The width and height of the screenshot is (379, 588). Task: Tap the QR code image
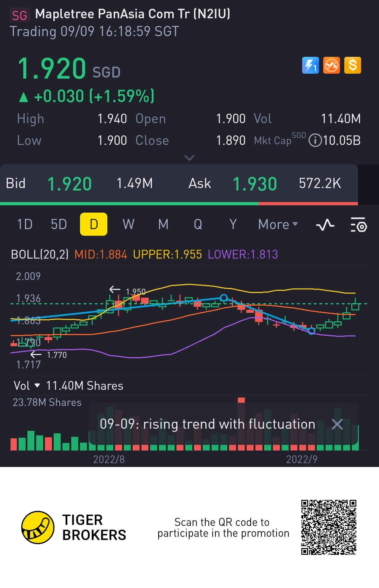point(329,527)
